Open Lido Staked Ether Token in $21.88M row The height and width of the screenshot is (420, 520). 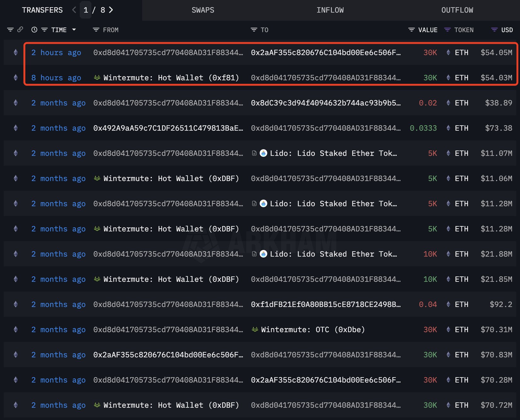coord(333,254)
